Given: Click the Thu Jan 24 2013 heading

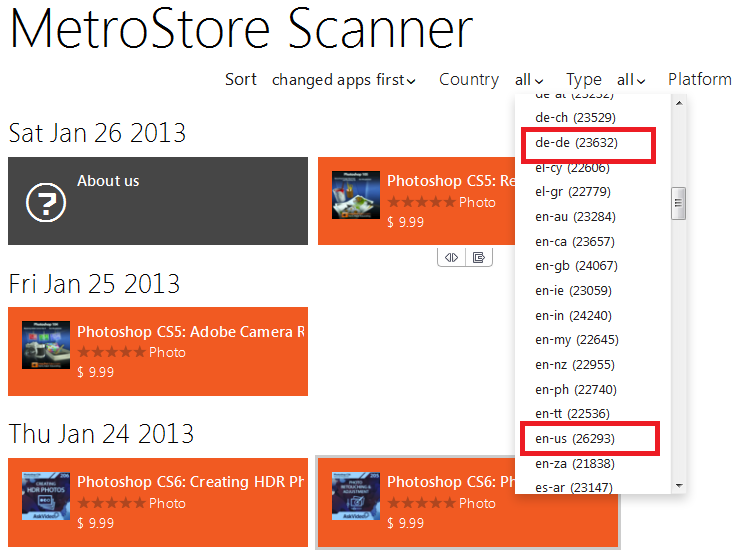Looking at the screenshot, I should coord(101,434).
